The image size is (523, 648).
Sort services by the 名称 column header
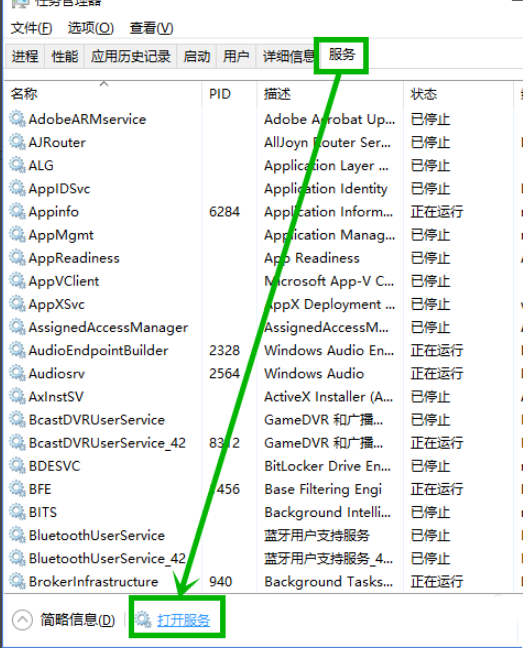tap(103, 94)
